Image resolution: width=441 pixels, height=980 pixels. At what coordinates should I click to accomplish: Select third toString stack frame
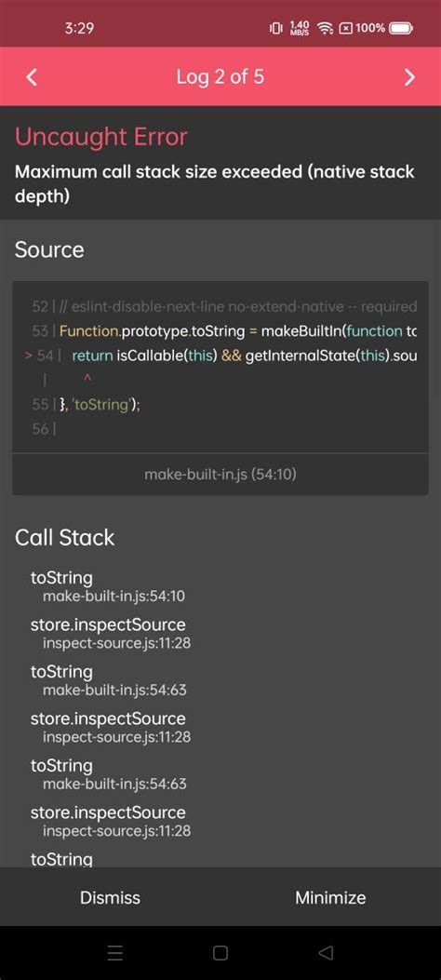[x=108, y=773]
